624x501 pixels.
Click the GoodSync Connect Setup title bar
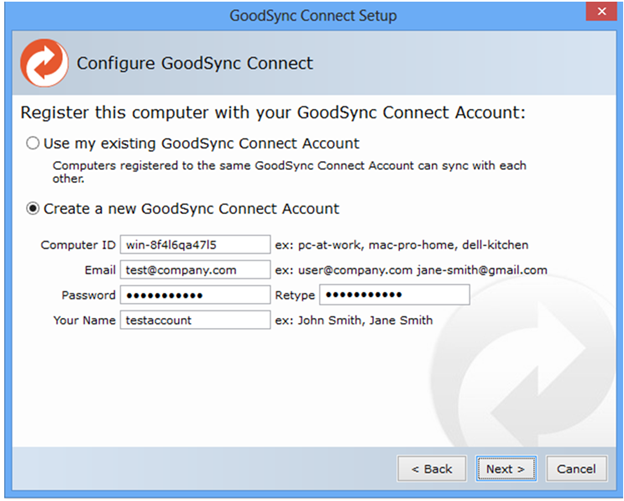(x=312, y=15)
